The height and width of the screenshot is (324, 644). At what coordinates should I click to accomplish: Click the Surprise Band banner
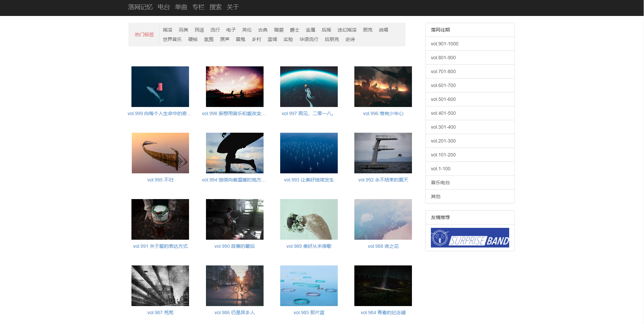[470, 238]
